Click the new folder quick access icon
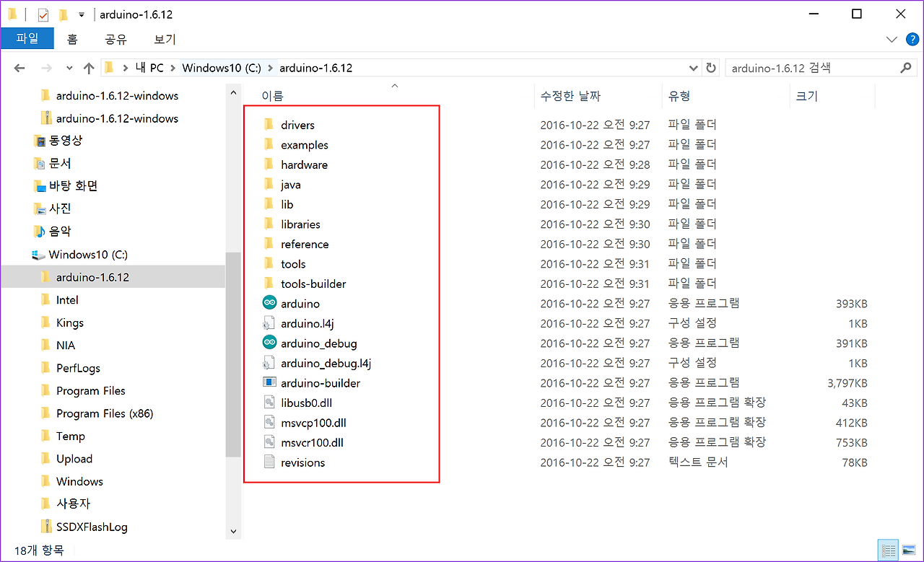This screenshot has width=924, height=562. 64,14
